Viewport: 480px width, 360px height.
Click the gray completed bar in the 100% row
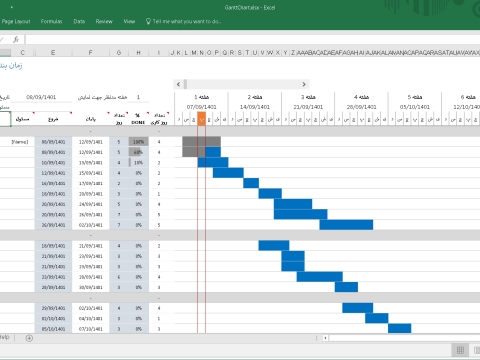(201, 142)
